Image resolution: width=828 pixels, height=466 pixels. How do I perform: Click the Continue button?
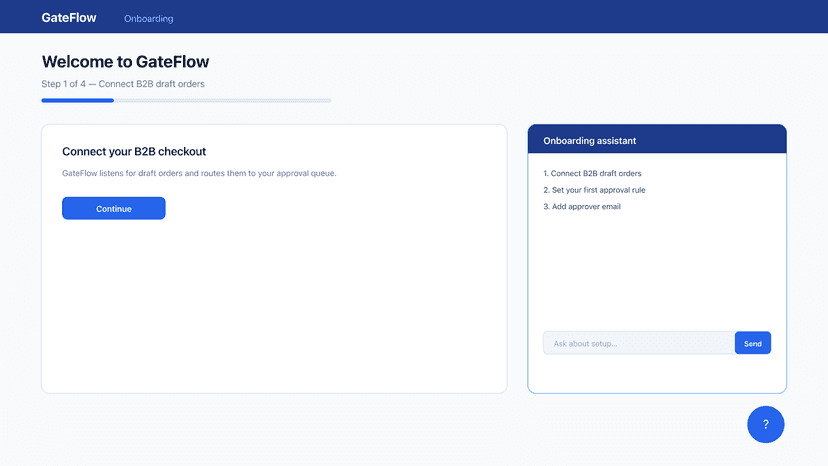click(x=114, y=208)
